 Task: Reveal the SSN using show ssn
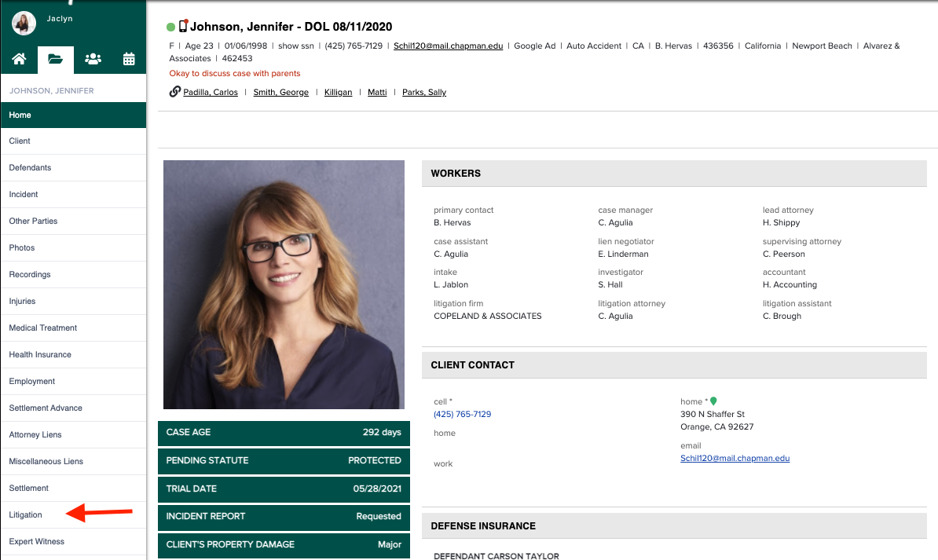(x=295, y=46)
